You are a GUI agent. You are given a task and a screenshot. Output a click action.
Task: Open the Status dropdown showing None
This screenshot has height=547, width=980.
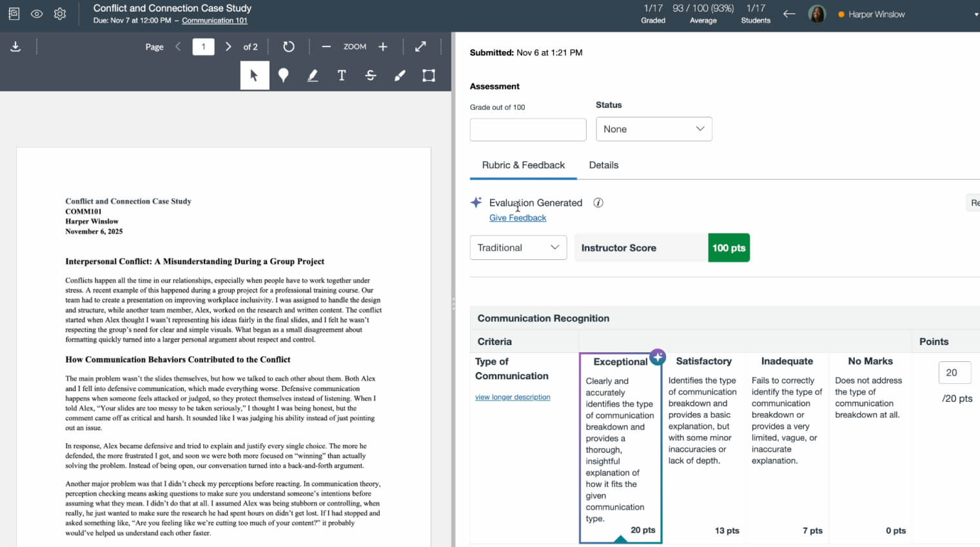coord(653,129)
